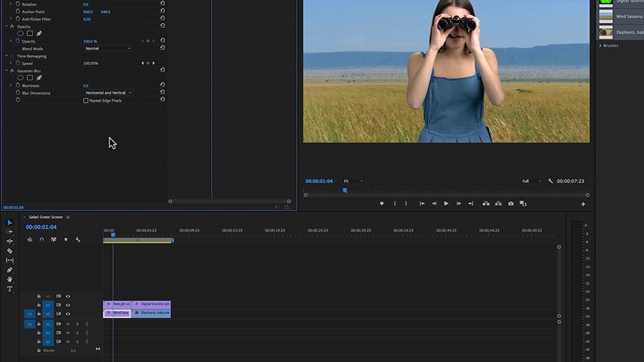Toggle the timeline snap magnet icon
Image resolution: width=644 pixels, height=362 pixels.
tap(42, 240)
